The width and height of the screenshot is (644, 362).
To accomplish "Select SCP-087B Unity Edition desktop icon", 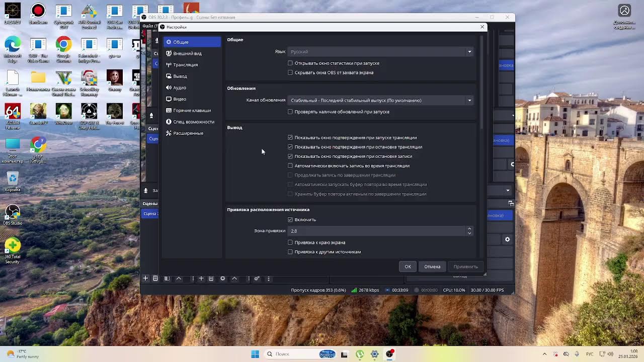I will [89, 117].
